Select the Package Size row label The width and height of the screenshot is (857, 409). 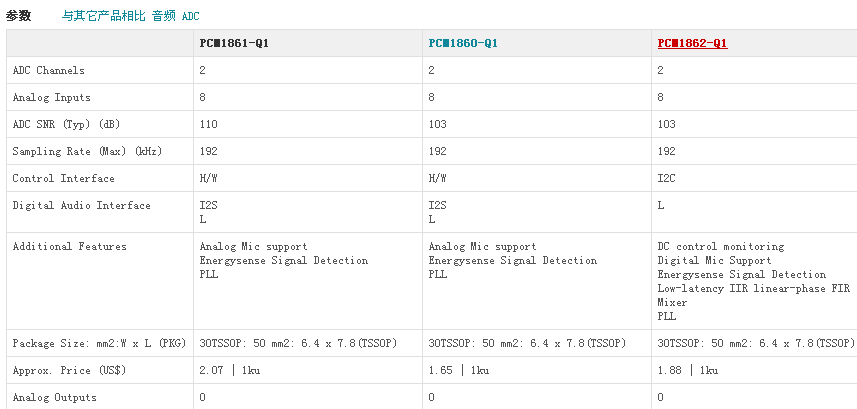97,343
